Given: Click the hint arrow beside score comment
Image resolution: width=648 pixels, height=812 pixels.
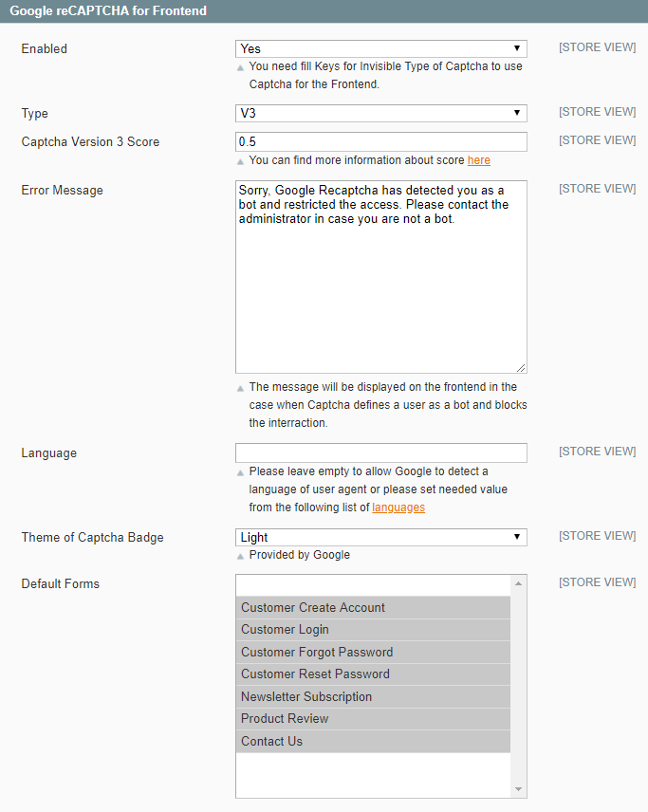Looking at the screenshot, I should tap(242, 160).
